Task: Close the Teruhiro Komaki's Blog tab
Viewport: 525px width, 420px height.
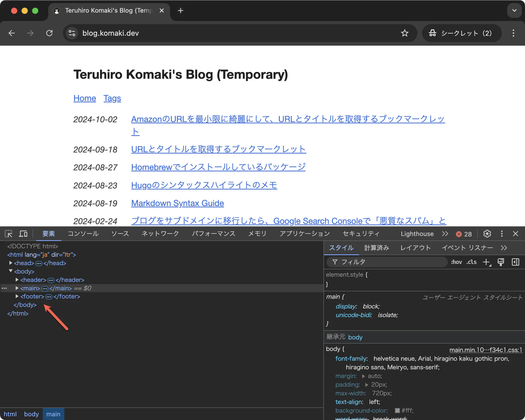Action: [x=162, y=10]
